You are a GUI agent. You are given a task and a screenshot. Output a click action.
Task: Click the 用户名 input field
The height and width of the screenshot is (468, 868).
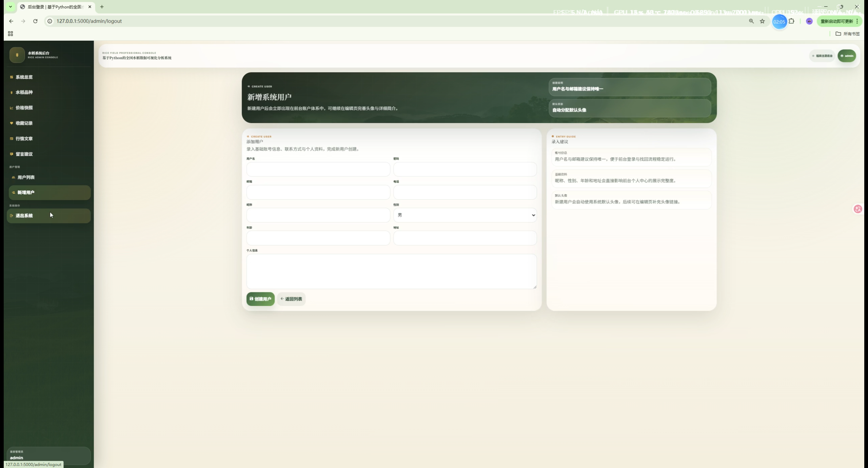tap(318, 169)
